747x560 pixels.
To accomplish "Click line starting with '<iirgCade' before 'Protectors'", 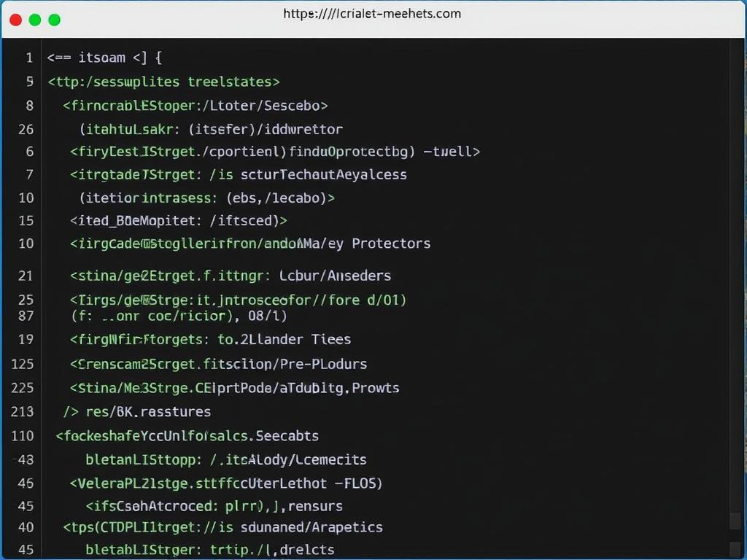I will (x=250, y=244).
